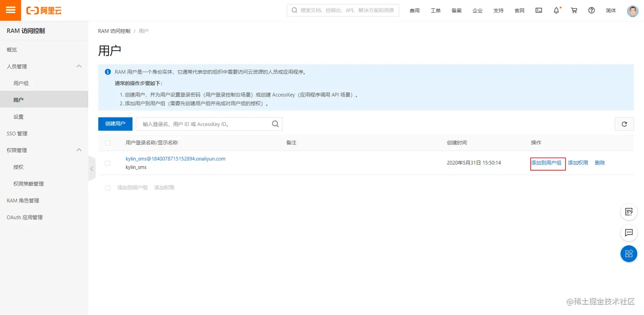Open 工单 in the top navigation
The height and width of the screenshot is (315, 644).
point(435,11)
